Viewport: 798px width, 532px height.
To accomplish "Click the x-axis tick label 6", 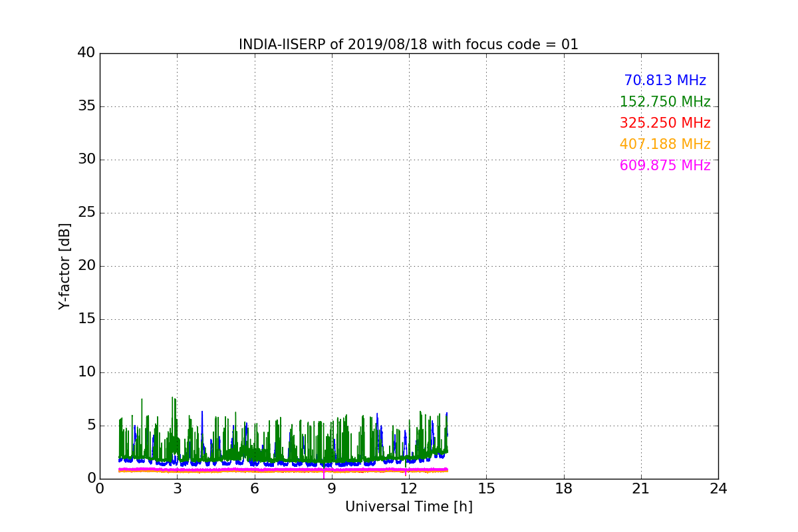I will (254, 488).
